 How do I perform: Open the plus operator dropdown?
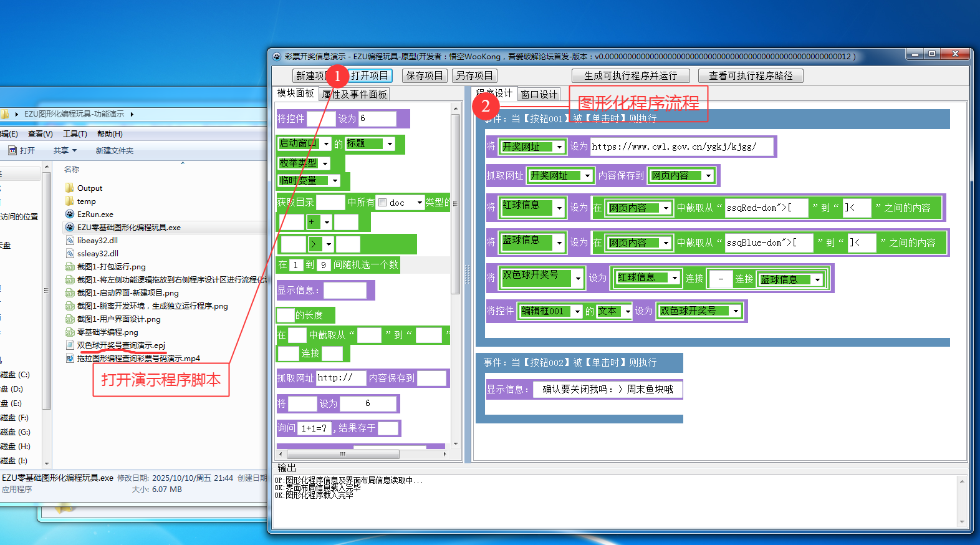[x=327, y=222]
